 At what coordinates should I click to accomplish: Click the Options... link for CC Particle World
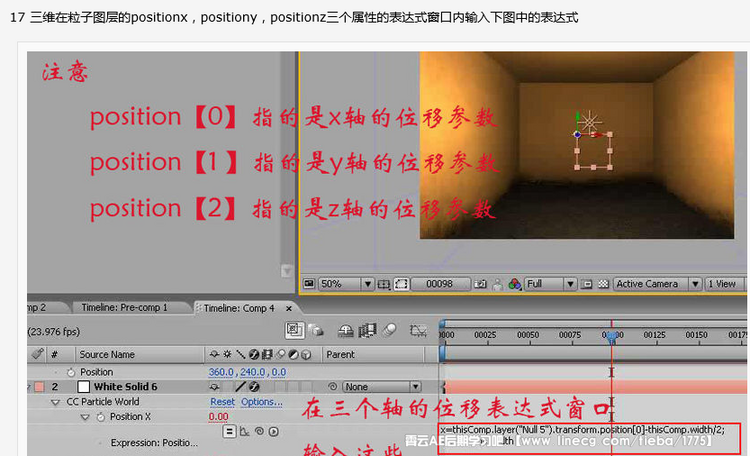tap(262, 402)
